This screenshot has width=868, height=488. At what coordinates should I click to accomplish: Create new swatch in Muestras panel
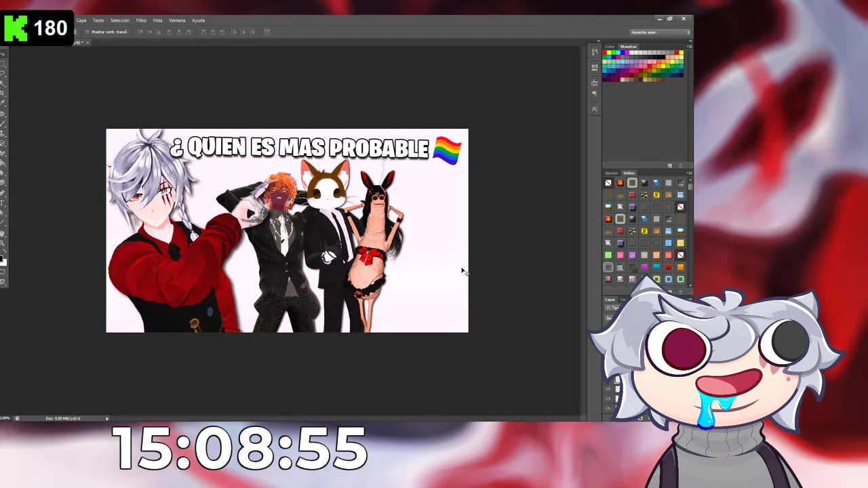[670, 165]
